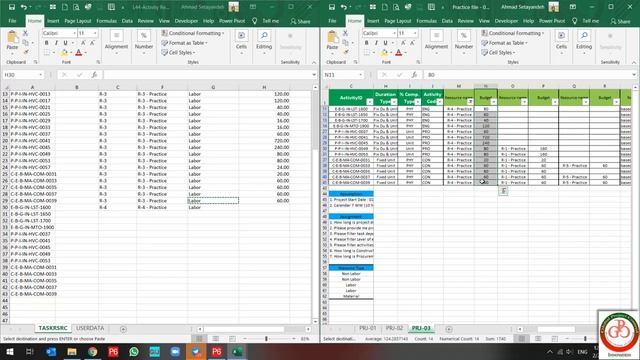Toggle Bold in right Excel window
Screen dimensions: 640x360
point(367,43)
